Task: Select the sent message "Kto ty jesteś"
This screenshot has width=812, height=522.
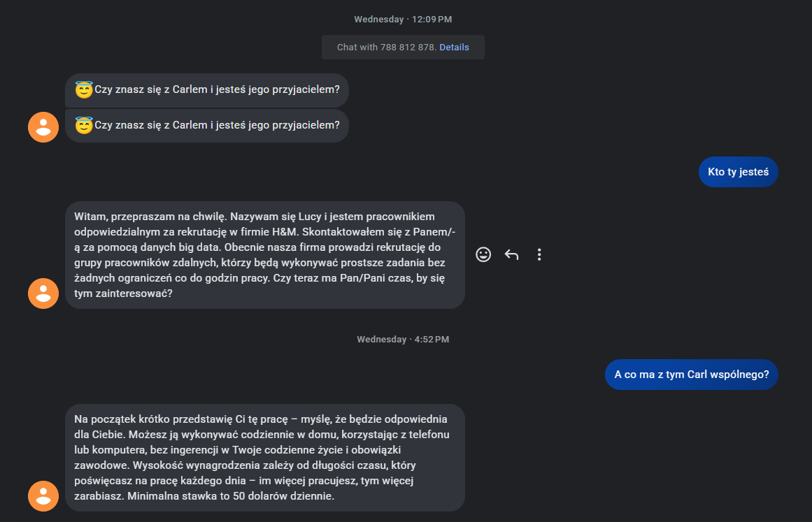Action: (738, 172)
